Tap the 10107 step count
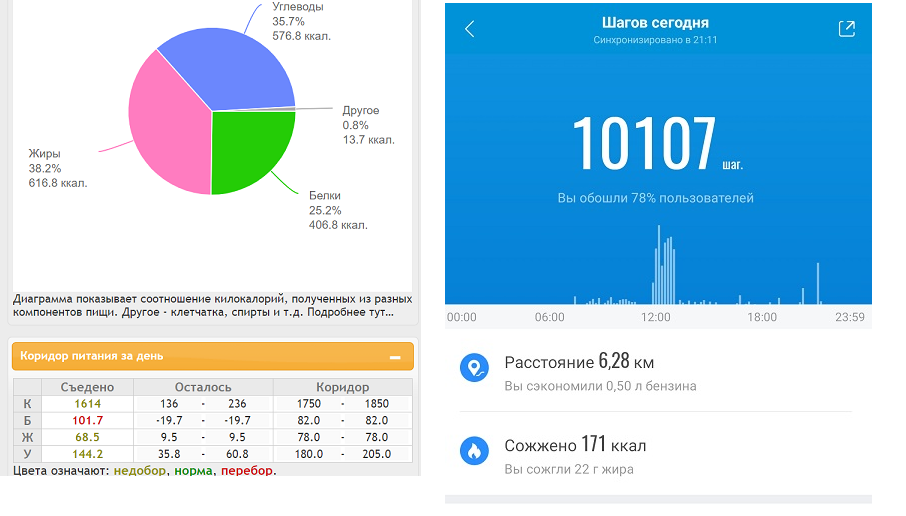 644,143
